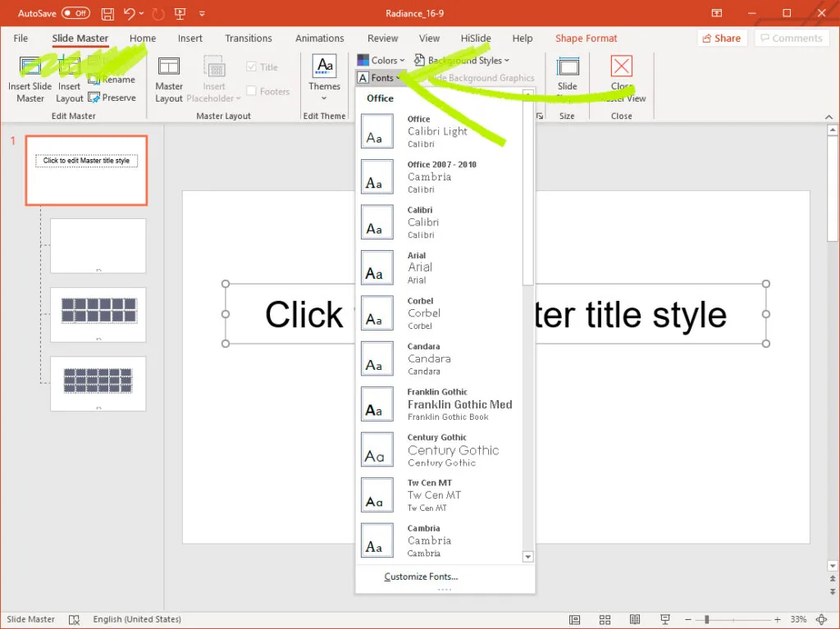840x629 pixels.
Task: Click the Slide Size icon
Action: pyautogui.click(x=568, y=67)
